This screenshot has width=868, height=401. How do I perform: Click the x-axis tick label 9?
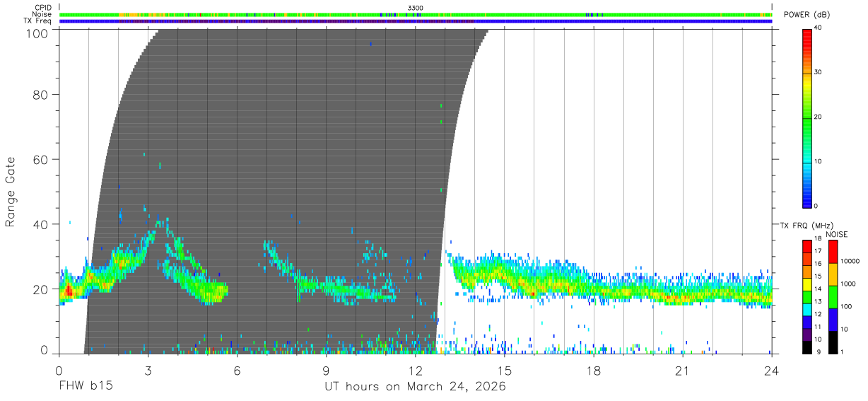coord(326,371)
